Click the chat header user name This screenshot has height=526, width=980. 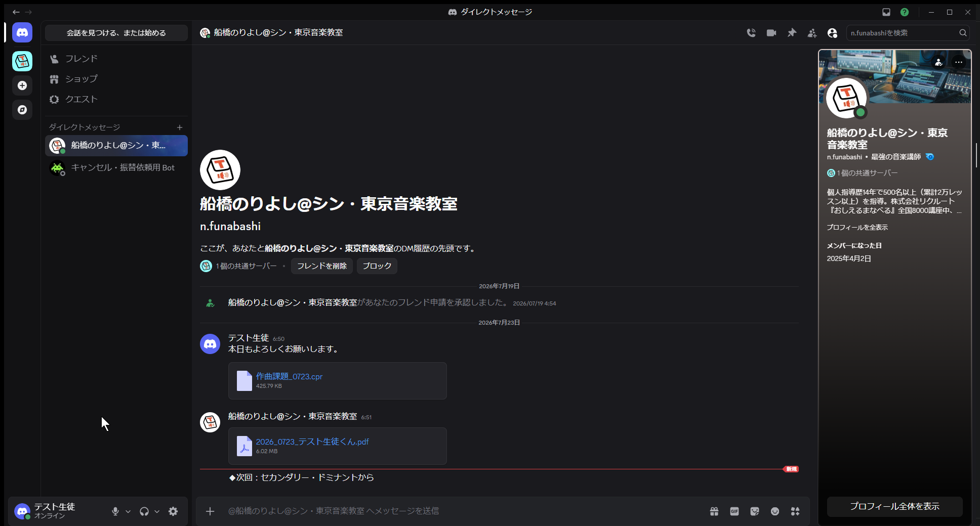[x=278, y=32]
